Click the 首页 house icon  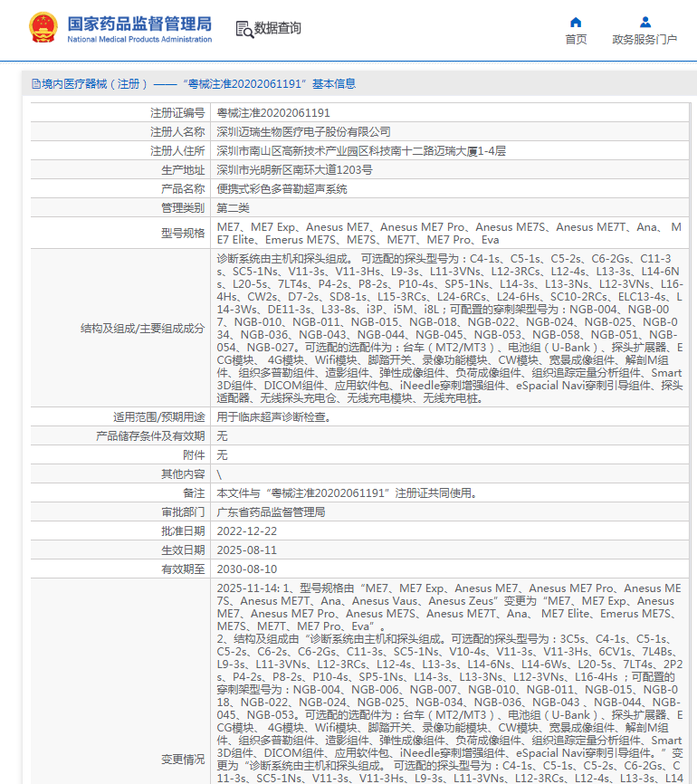point(576,22)
